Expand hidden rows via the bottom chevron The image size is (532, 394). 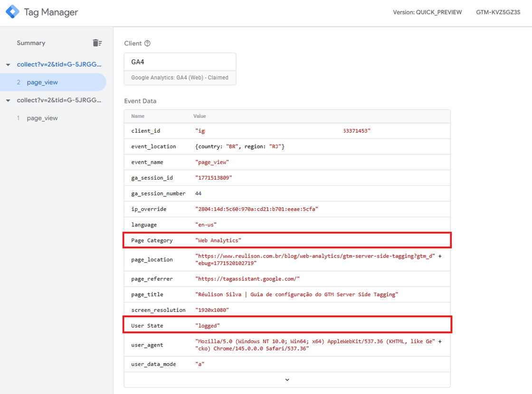(x=287, y=380)
